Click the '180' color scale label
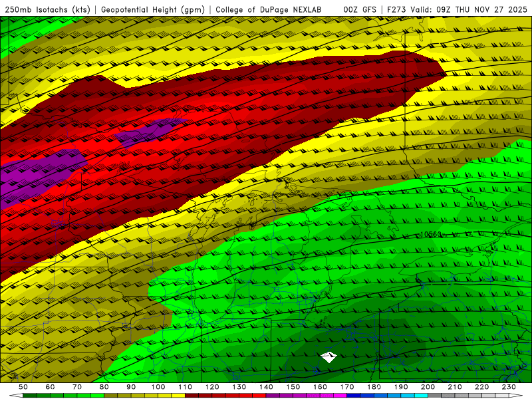This screenshot has height=399, width=532. 374,387
